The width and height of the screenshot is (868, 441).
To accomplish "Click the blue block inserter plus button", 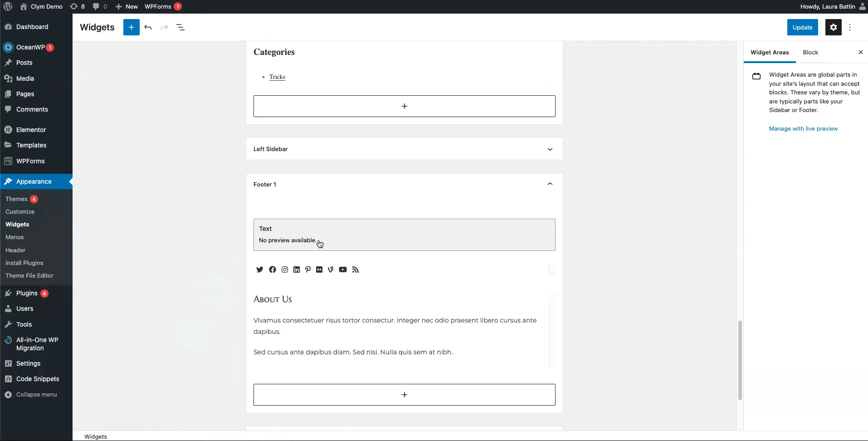I will [x=131, y=27].
